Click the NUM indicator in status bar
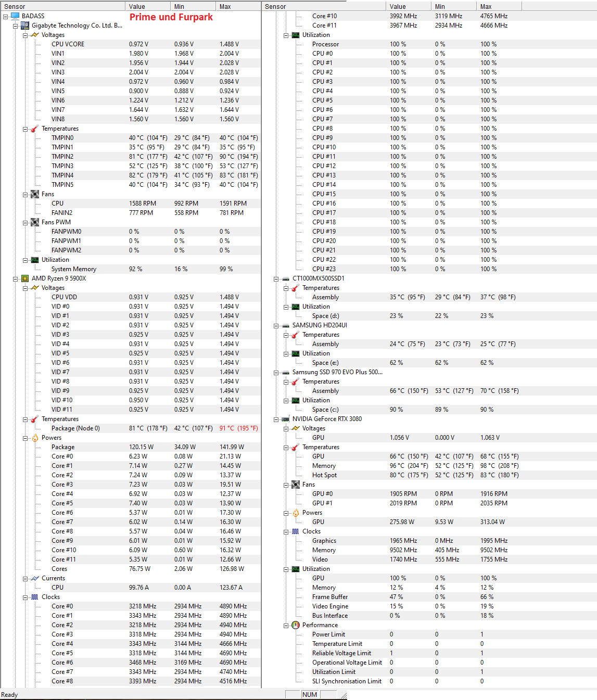 coord(310,695)
